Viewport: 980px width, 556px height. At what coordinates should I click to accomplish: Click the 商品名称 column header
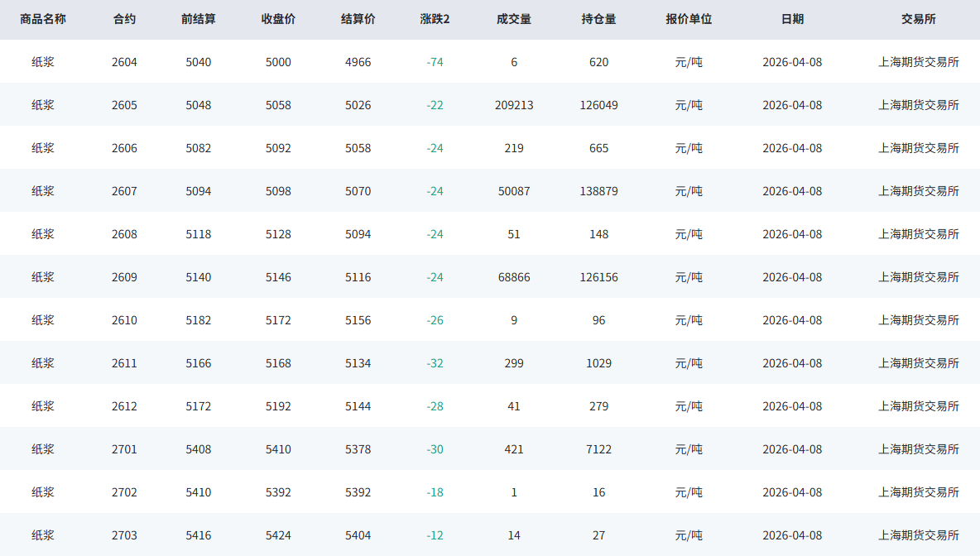43,19
